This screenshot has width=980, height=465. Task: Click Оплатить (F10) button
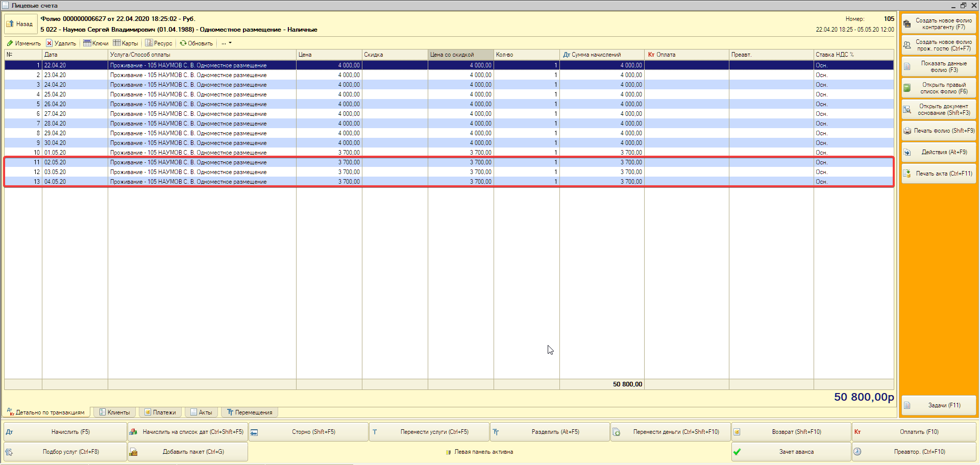914,432
